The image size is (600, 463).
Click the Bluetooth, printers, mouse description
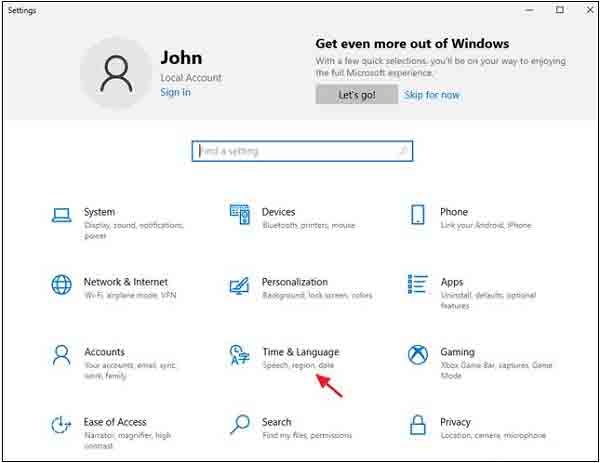tap(308, 225)
